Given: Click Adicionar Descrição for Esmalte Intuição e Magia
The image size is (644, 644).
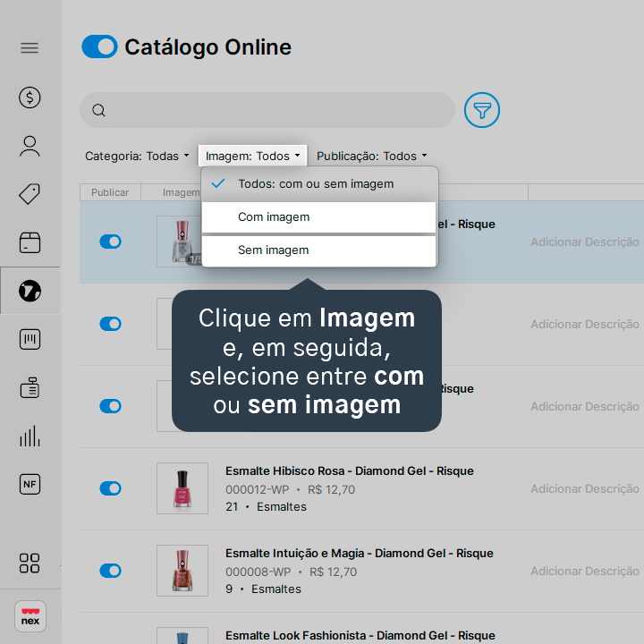Looking at the screenshot, I should [584, 571].
